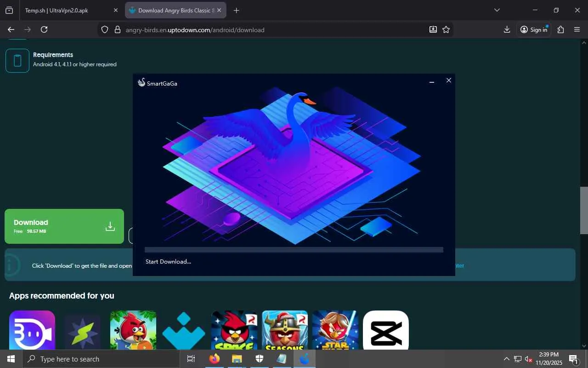Image resolution: width=588 pixels, height=368 pixels.
Task: Go back to the previous page
Action: tap(11, 29)
